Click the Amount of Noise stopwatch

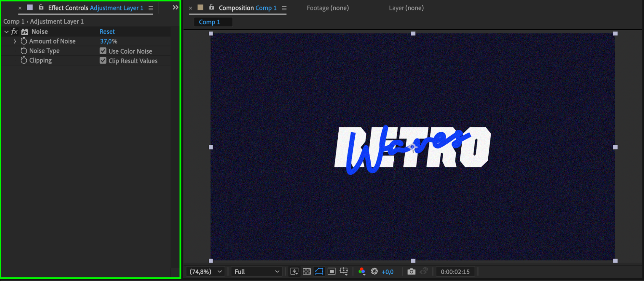click(x=24, y=41)
